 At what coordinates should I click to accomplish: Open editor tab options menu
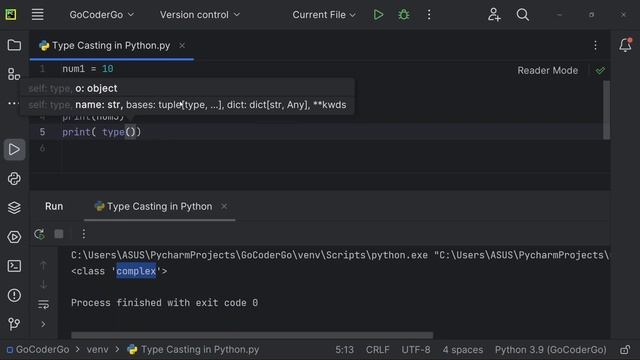pyautogui.click(x=596, y=45)
